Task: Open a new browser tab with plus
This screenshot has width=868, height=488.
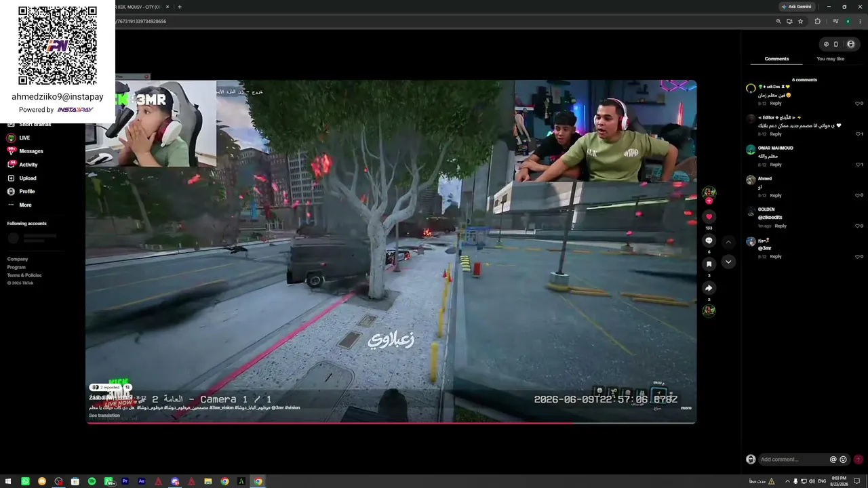Action: click(179, 7)
